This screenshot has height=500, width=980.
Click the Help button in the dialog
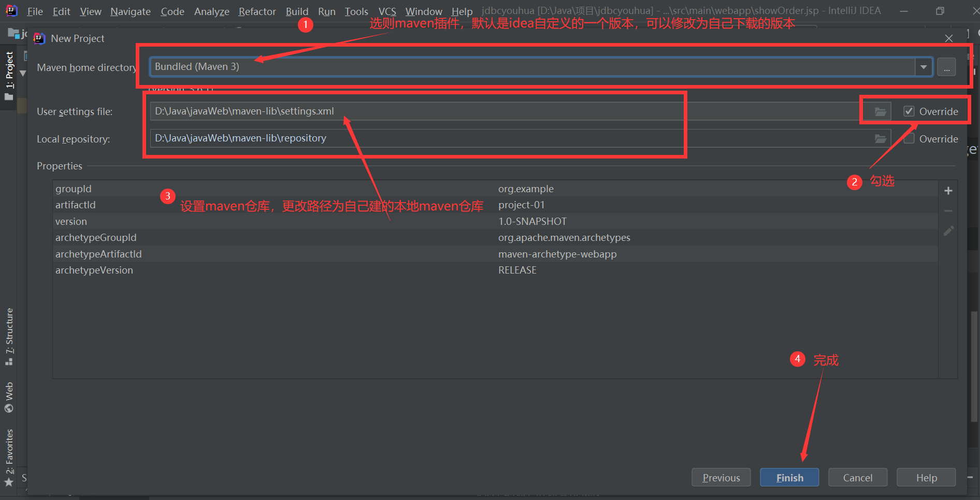pos(926,478)
